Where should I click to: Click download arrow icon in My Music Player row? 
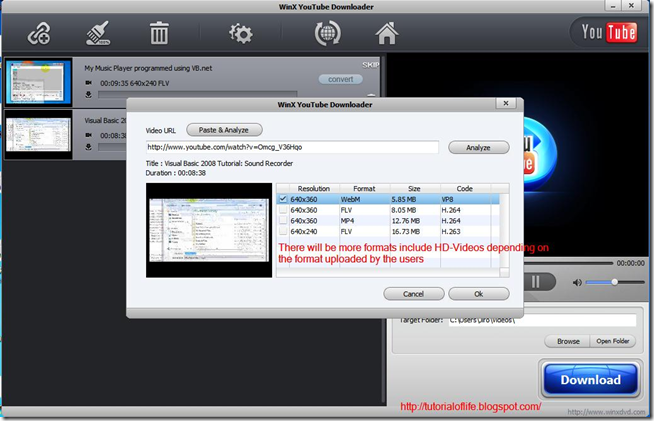pyautogui.click(x=88, y=95)
